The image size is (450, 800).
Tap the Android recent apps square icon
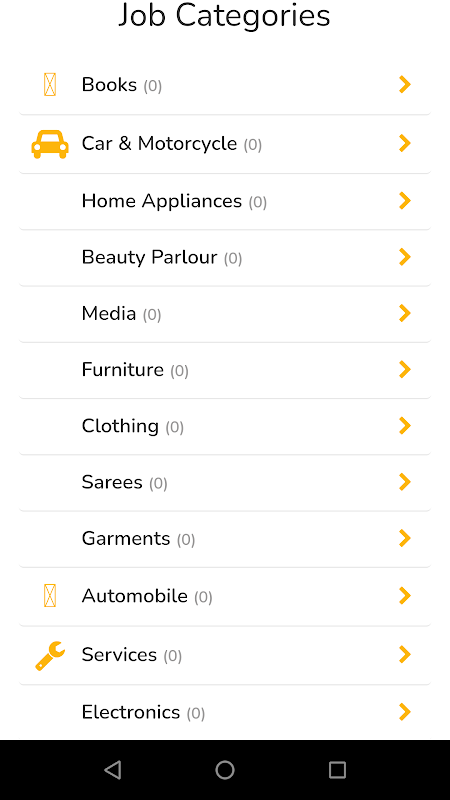(x=337, y=769)
